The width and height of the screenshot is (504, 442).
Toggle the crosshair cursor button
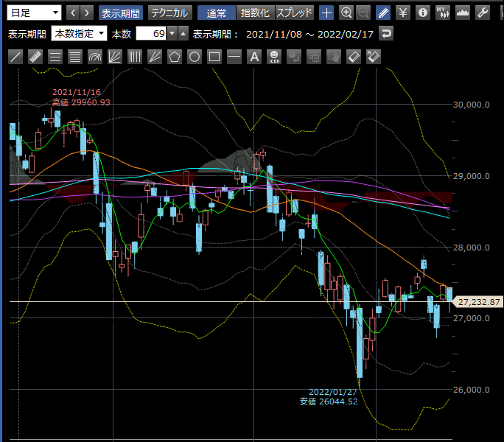[x=326, y=13]
